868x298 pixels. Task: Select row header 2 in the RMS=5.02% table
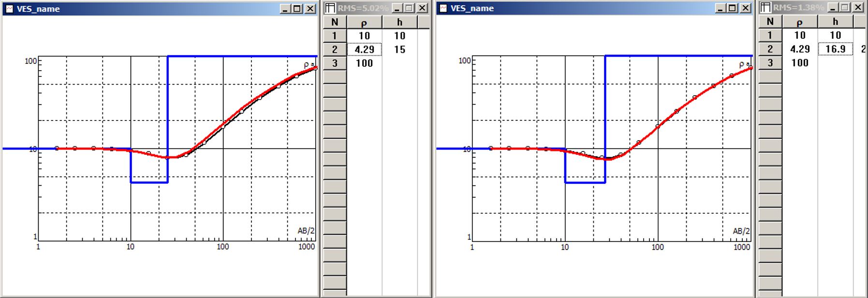coord(335,49)
